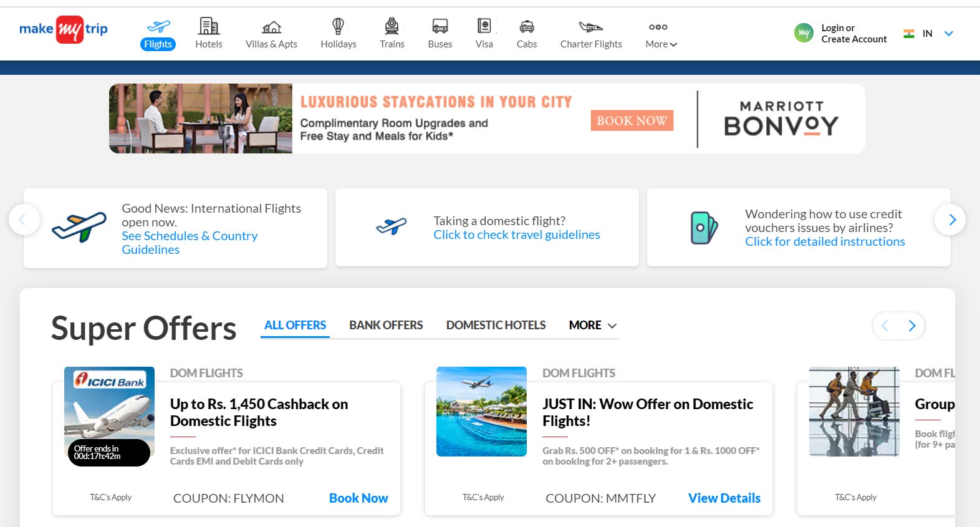Viewport: 980px width, 527px height.
Task: Click the MakeMyTrip logo
Action: [64, 29]
